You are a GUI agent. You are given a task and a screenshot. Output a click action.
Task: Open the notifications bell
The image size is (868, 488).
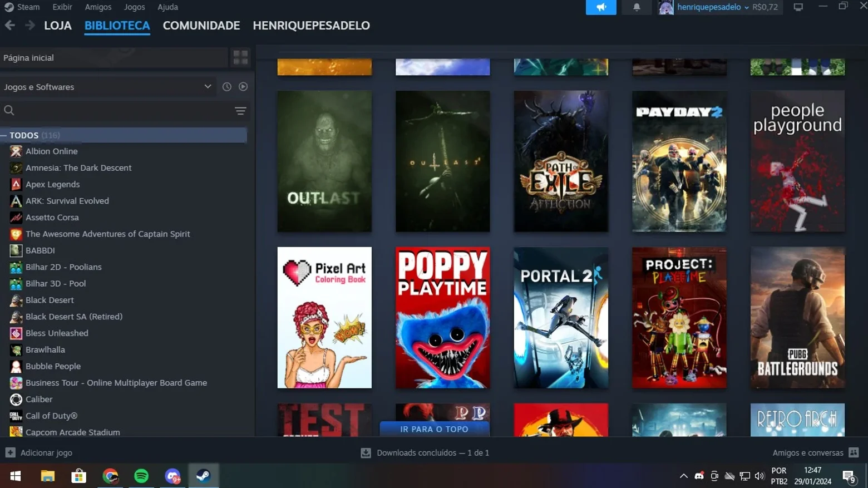[637, 7]
